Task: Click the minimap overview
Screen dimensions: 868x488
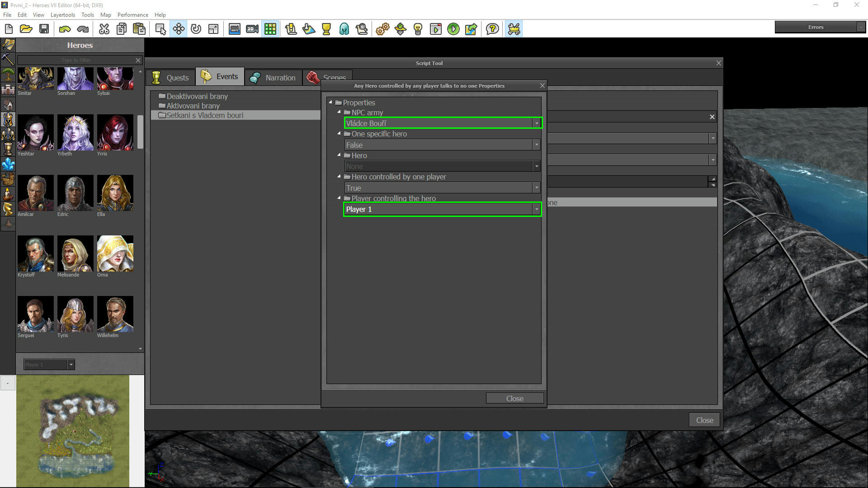Action: pos(73,431)
